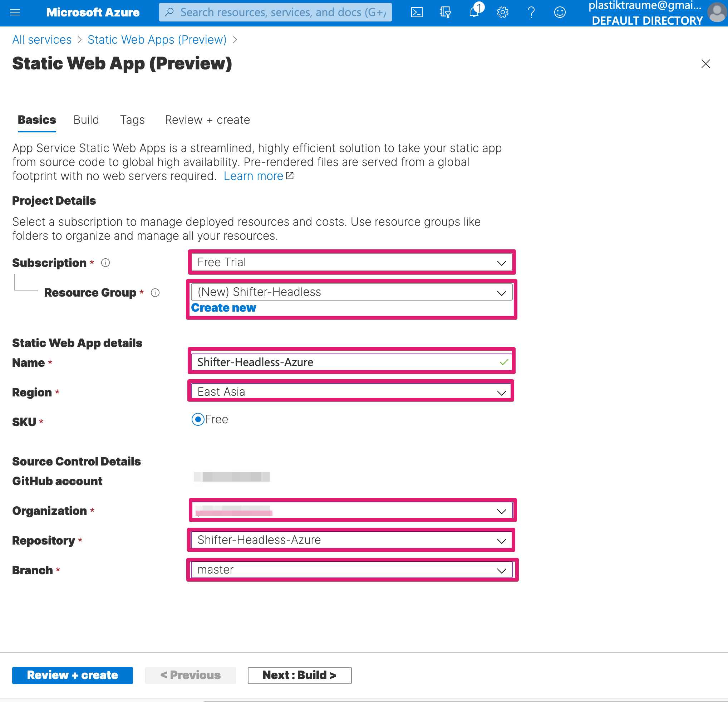728x702 pixels.
Task: Switch to the Build tab
Action: pyautogui.click(x=86, y=120)
